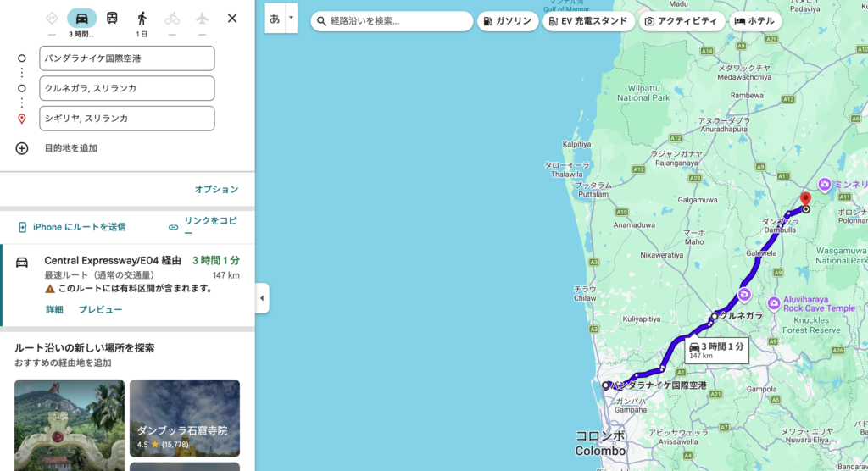Open the ダンブッラ石窟寺院 card
Viewport: 868px width, 471px height.
click(184, 418)
